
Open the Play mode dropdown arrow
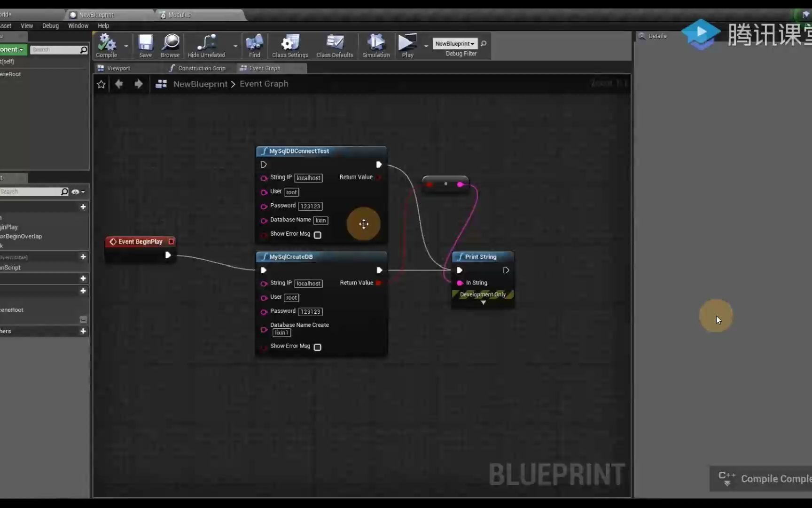pos(426,46)
